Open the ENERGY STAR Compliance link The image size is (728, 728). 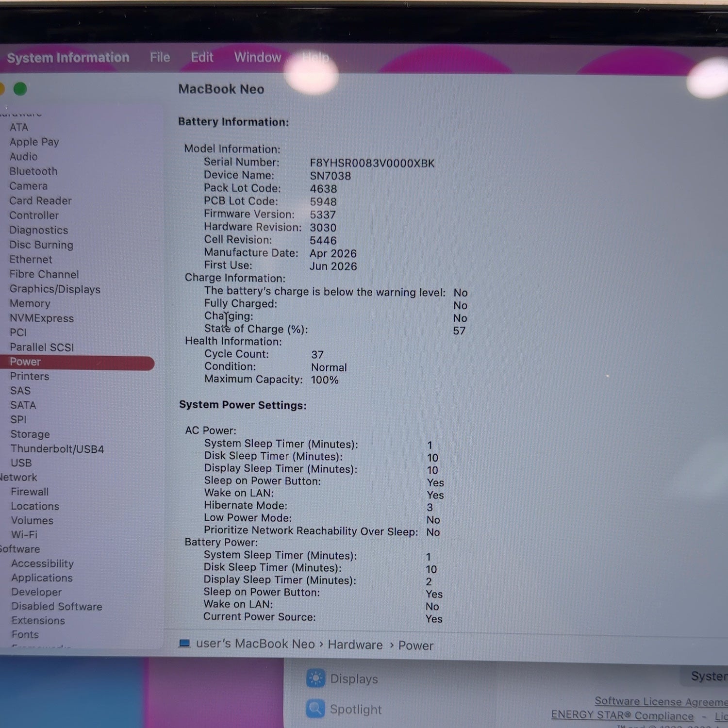[x=623, y=715]
